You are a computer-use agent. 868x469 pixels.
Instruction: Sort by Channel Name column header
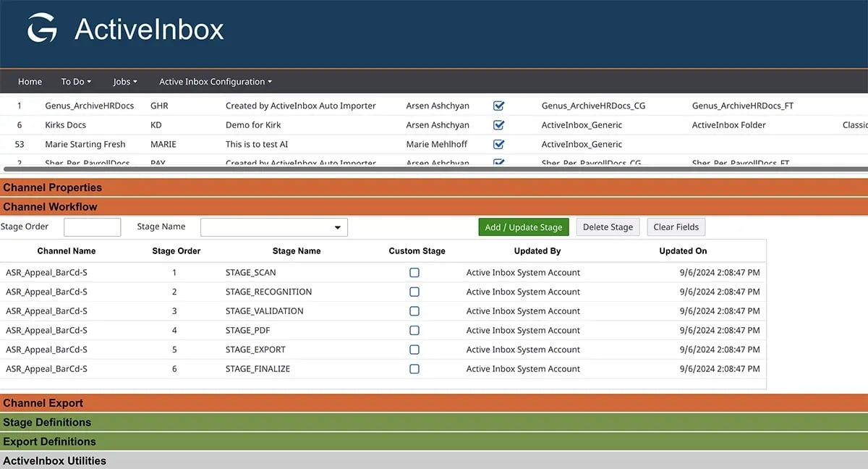pos(67,251)
